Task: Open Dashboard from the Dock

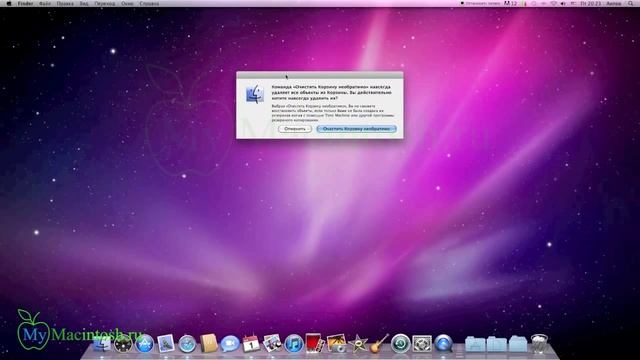Action: pos(123,344)
